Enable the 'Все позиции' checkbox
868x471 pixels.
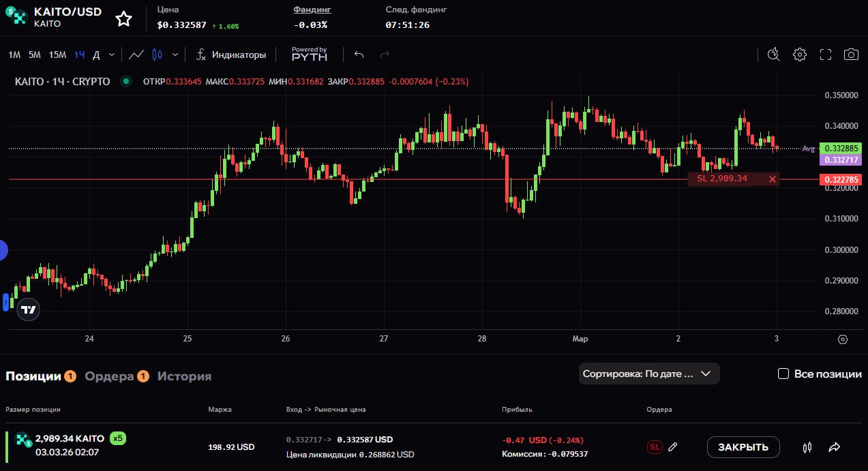pos(783,374)
